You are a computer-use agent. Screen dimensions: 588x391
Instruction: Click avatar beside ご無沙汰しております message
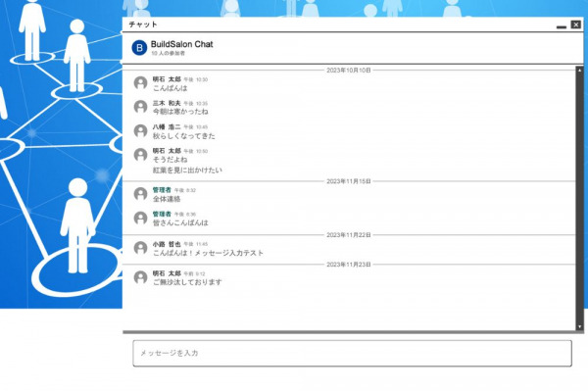140,277
